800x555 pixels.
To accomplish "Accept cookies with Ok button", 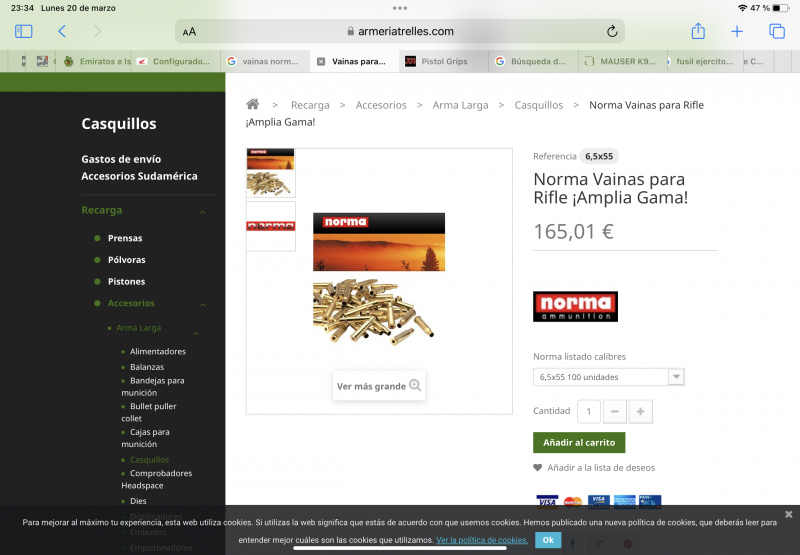I will [548, 540].
